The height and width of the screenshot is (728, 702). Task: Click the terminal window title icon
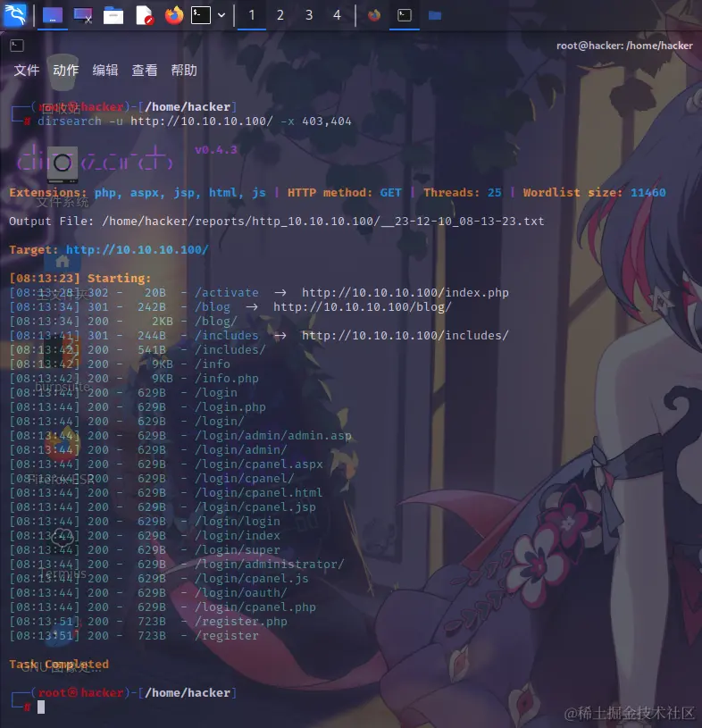pos(17,45)
